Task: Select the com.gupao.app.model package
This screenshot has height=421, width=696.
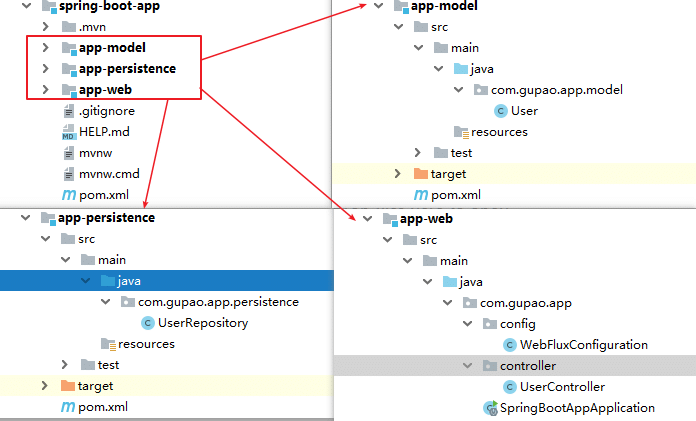Action: (556, 90)
